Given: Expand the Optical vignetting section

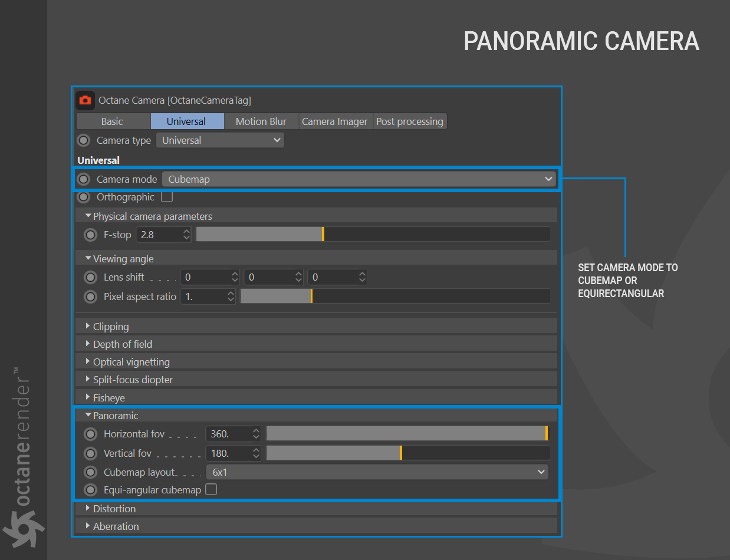Looking at the screenshot, I should click(317, 361).
